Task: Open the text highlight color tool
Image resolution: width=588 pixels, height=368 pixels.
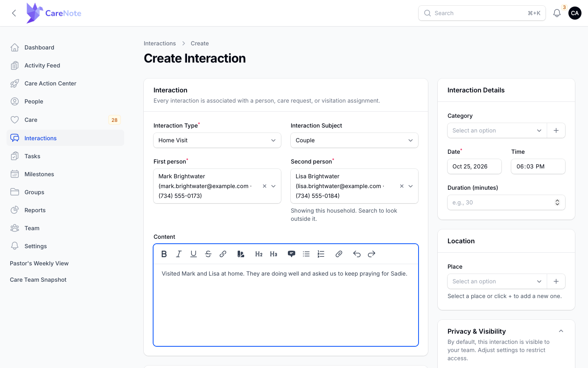Action: coord(241,254)
